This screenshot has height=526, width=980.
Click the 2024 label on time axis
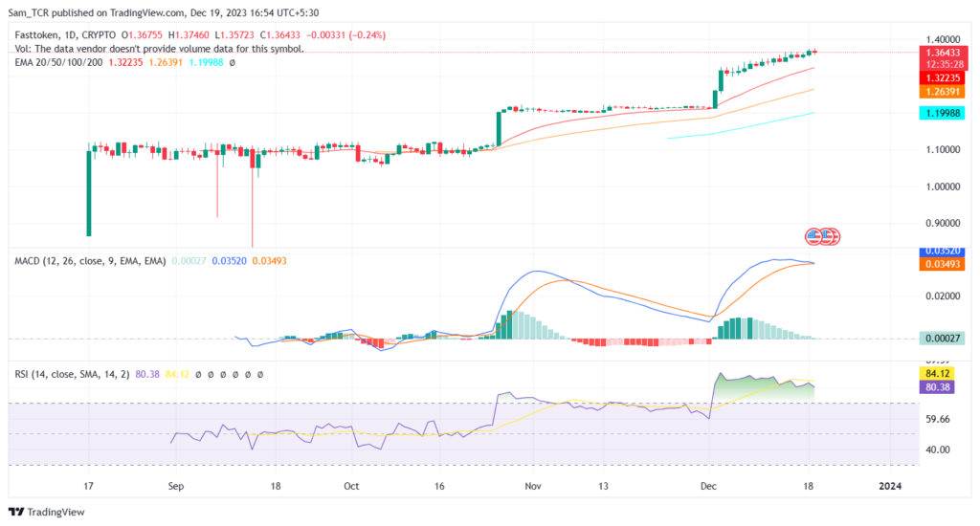click(x=890, y=486)
